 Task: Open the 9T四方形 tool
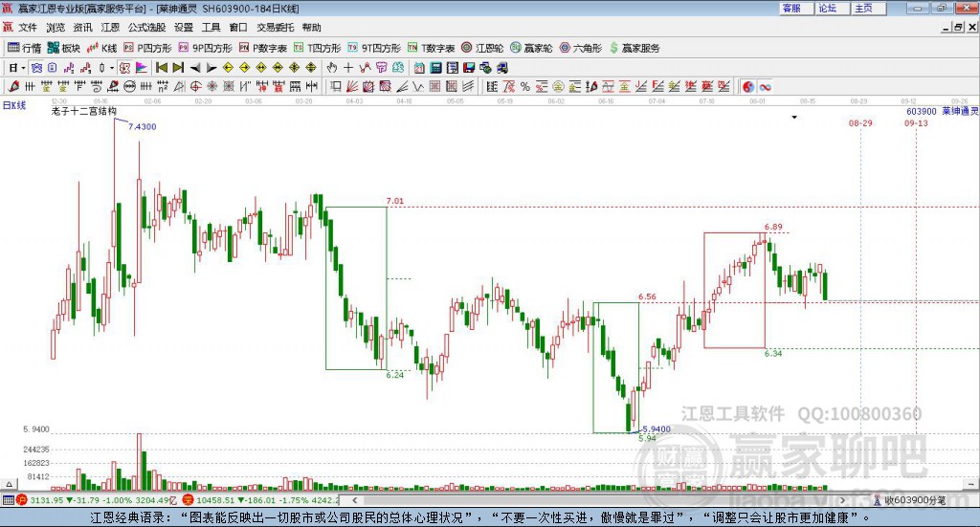pos(374,48)
